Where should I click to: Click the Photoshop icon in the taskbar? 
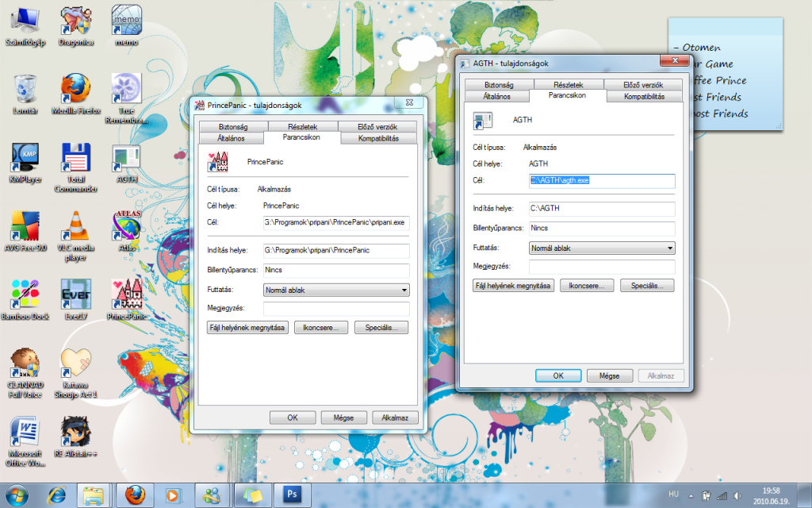point(291,495)
